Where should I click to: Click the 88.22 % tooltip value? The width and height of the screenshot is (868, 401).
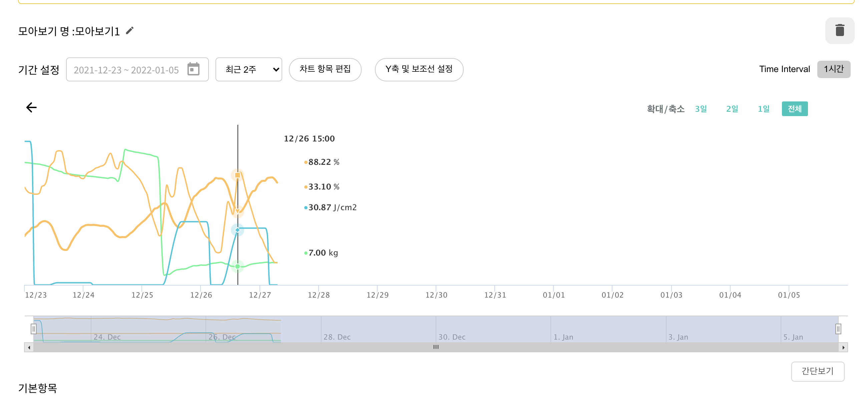tap(324, 162)
